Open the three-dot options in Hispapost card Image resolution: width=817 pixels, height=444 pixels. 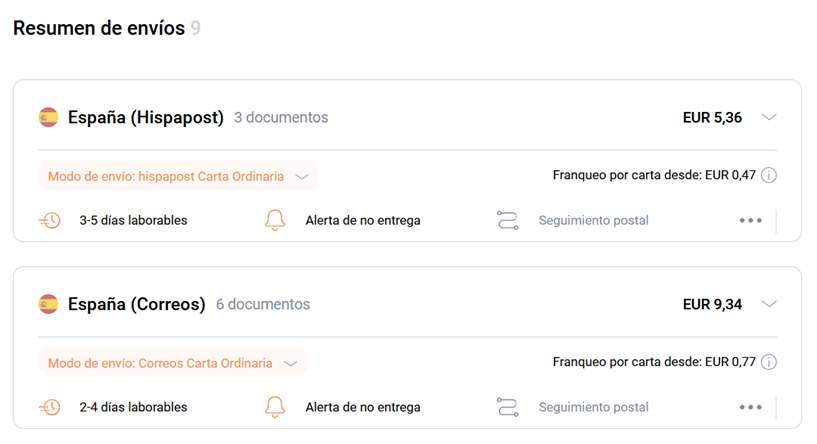click(x=750, y=220)
